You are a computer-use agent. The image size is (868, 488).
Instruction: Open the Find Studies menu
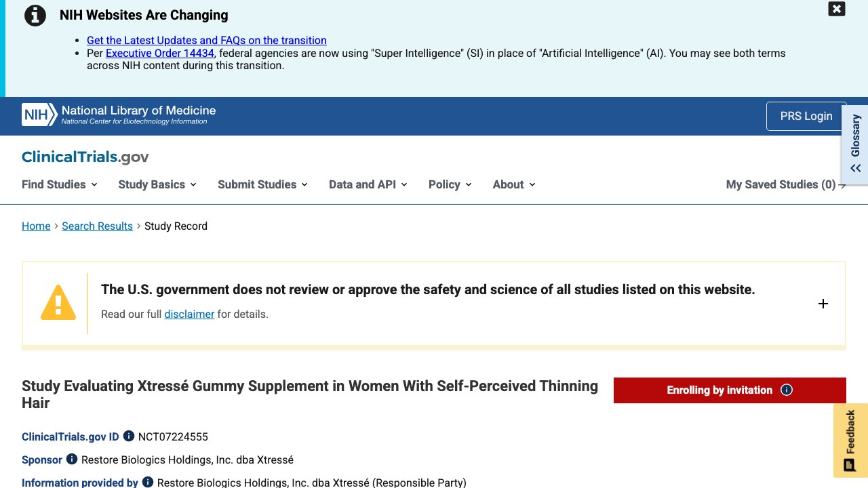tap(60, 184)
